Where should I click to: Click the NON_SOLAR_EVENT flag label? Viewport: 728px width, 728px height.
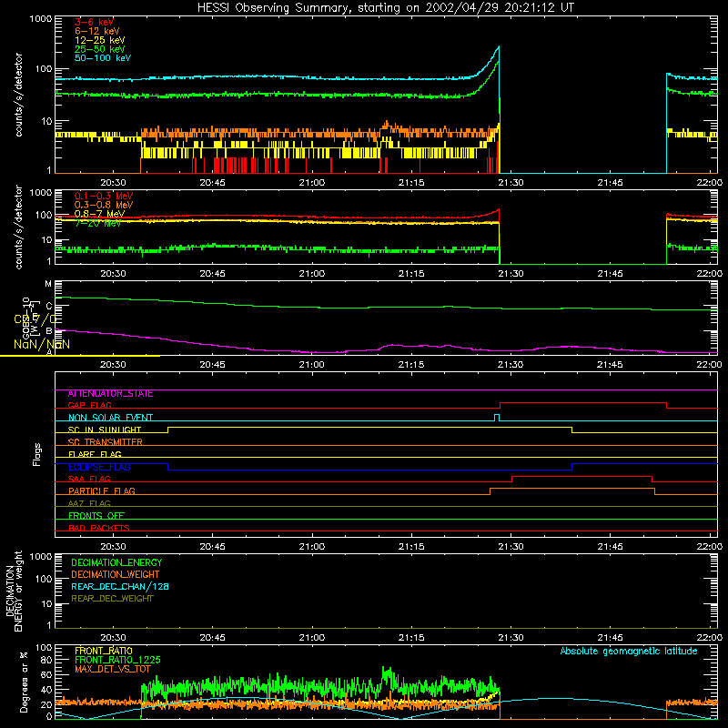coord(110,418)
